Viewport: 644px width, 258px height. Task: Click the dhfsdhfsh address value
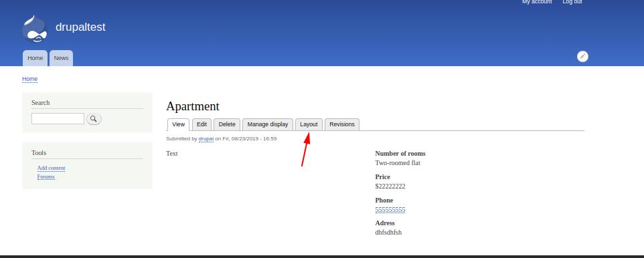click(x=388, y=233)
